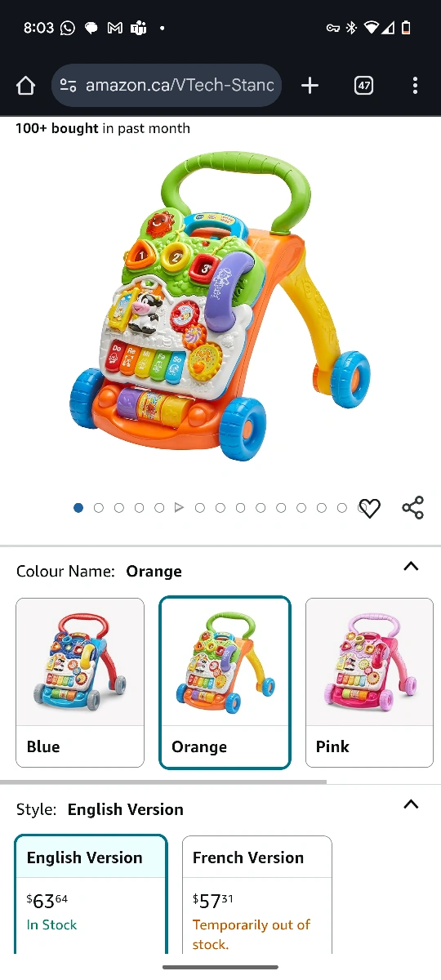This screenshot has height=980, width=441.
Task: Open a new tab with plus icon
Action: pyautogui.click(x=310, y=86)
